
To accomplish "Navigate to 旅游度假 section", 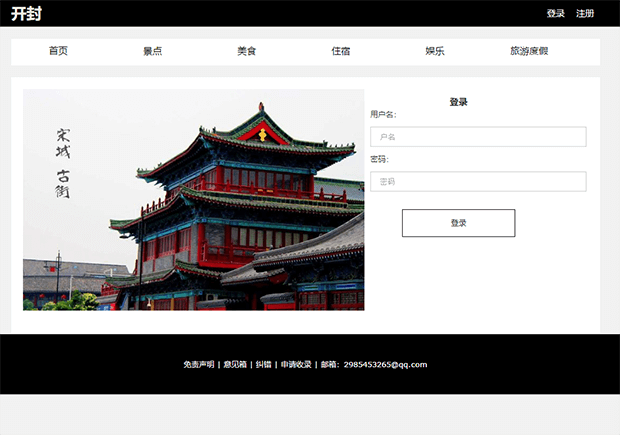I will point(529,51).
